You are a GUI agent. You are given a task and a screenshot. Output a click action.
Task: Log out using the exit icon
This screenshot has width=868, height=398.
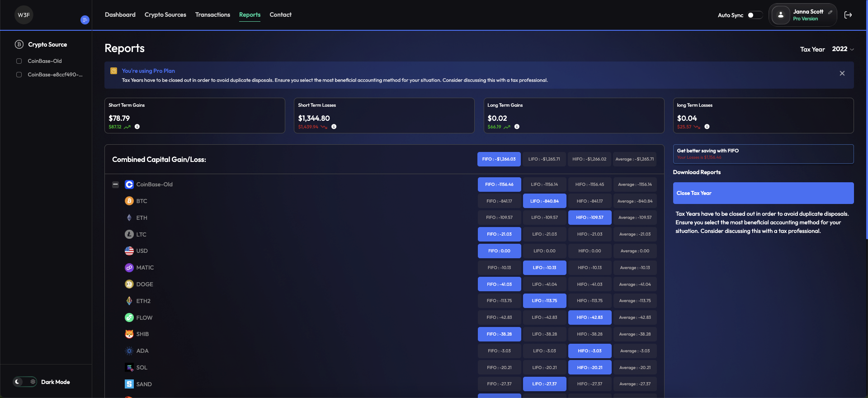point(848,15)
